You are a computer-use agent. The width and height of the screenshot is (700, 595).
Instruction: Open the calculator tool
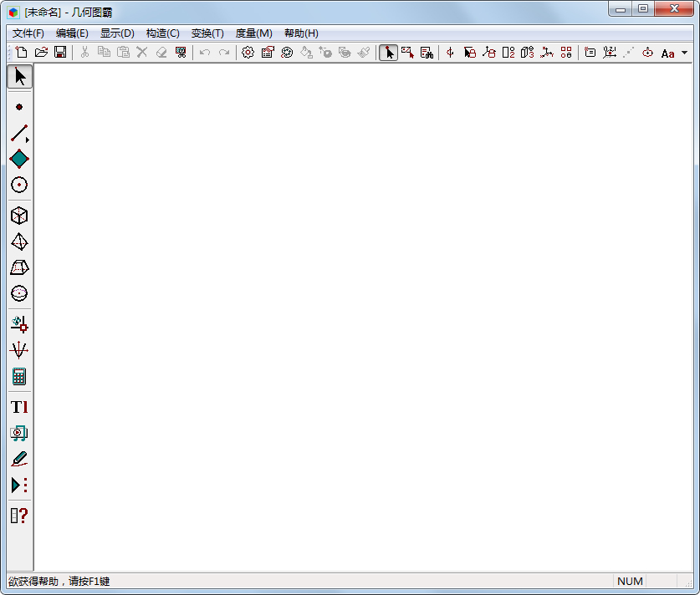pyautogui.click(x=19, y=376)
